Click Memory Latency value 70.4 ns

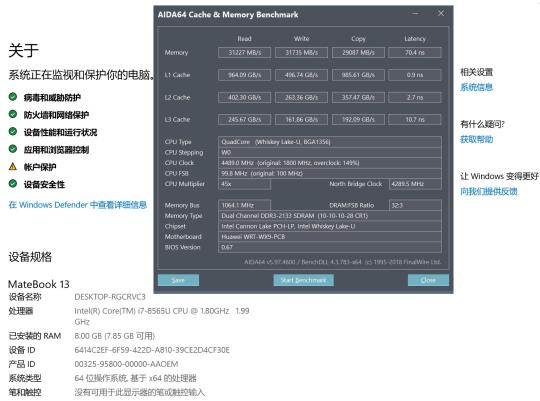point(415,52)
